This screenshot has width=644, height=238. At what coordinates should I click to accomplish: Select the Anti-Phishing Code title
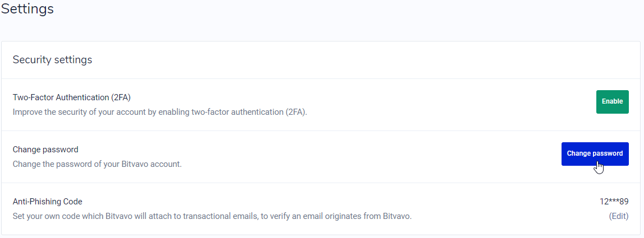[x=48, y=202]
